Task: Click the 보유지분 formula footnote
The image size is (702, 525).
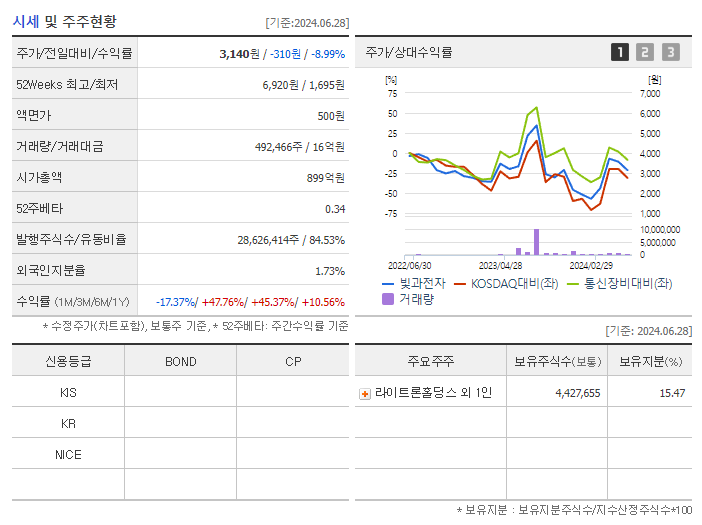Action: tap(574, 510)
